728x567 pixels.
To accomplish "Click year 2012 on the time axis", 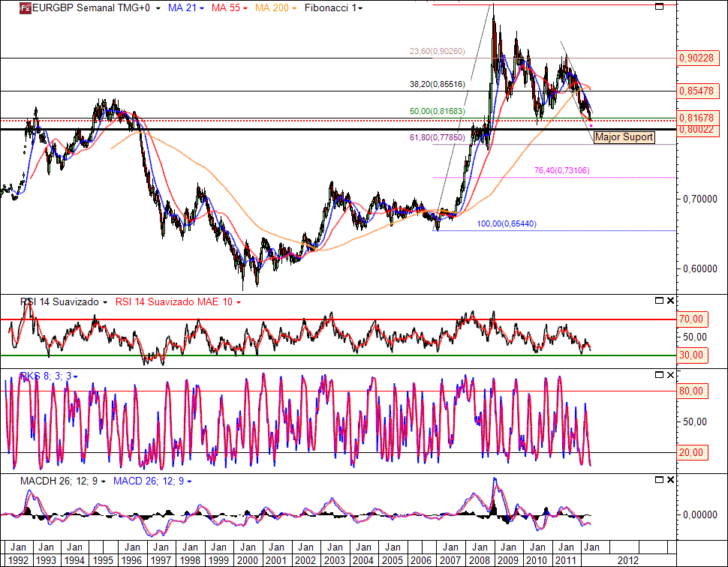I will 627,560.
